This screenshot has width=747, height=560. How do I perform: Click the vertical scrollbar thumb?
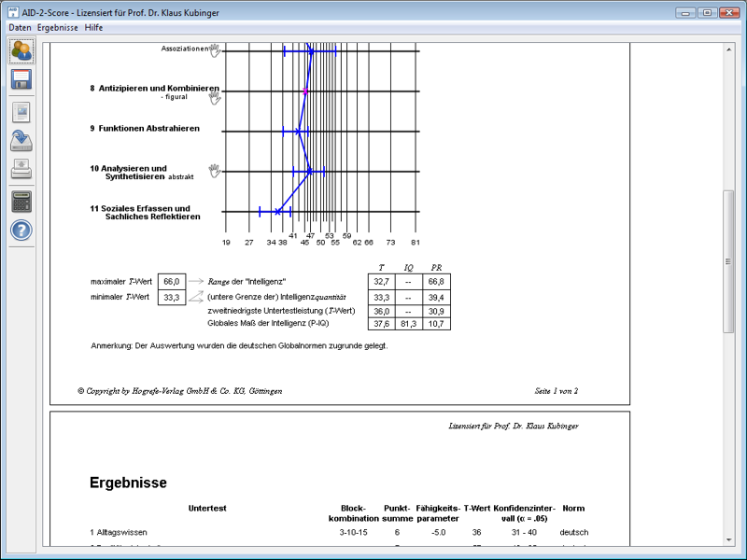[728, 261]
